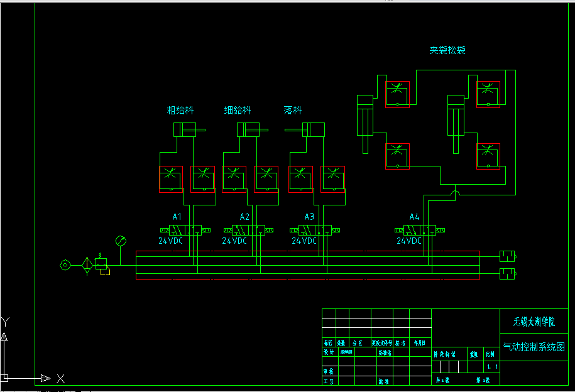This screenshot has width=575, height=392.
Task: Click the A1 valve label
Action: point(177,216)
